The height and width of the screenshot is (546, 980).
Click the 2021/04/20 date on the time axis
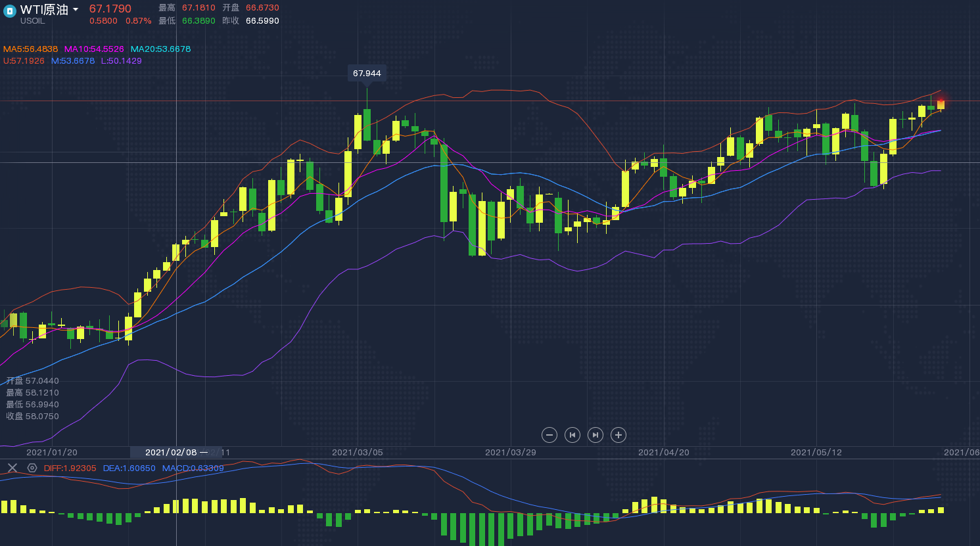point(663,453)
